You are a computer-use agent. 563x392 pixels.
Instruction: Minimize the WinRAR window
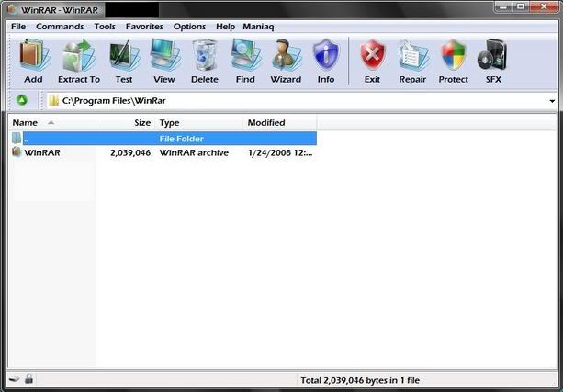coord(503,6)
